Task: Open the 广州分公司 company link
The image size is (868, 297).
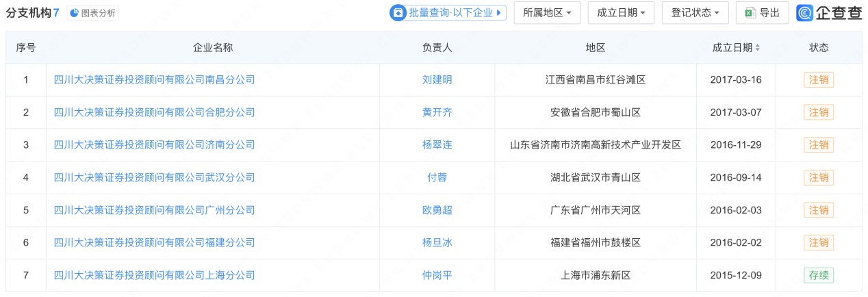Action: coord(154,210)
